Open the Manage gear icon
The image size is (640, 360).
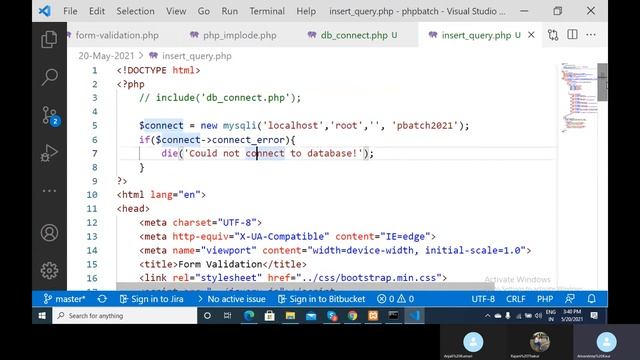(x=49, y=270)
